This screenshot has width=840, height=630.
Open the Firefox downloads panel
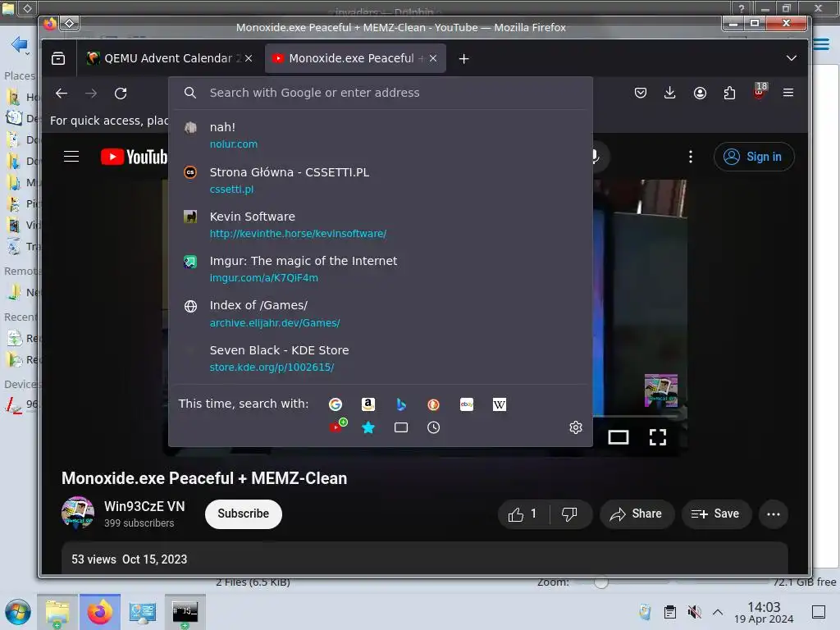[669, 93]
